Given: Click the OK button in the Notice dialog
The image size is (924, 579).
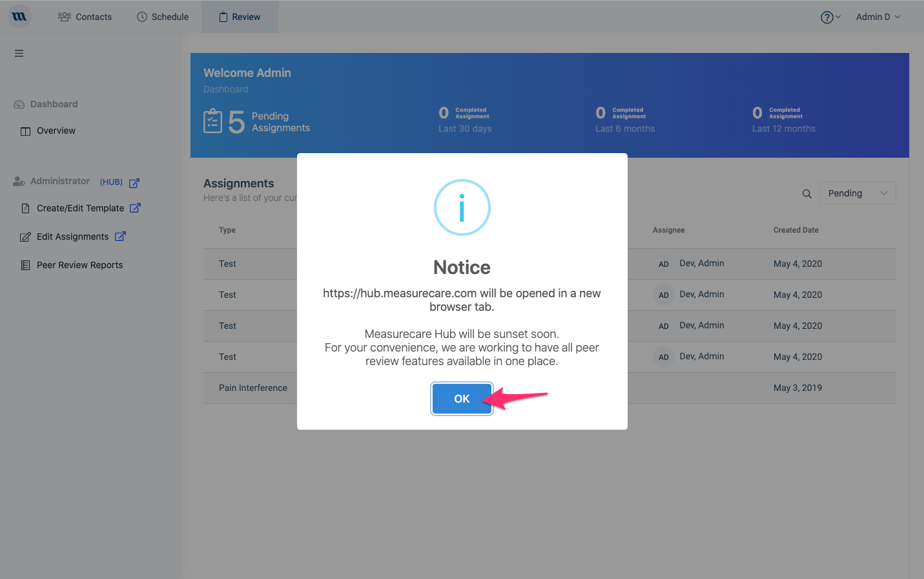Looking at the screenshot, I should click(x=462, y=399).
